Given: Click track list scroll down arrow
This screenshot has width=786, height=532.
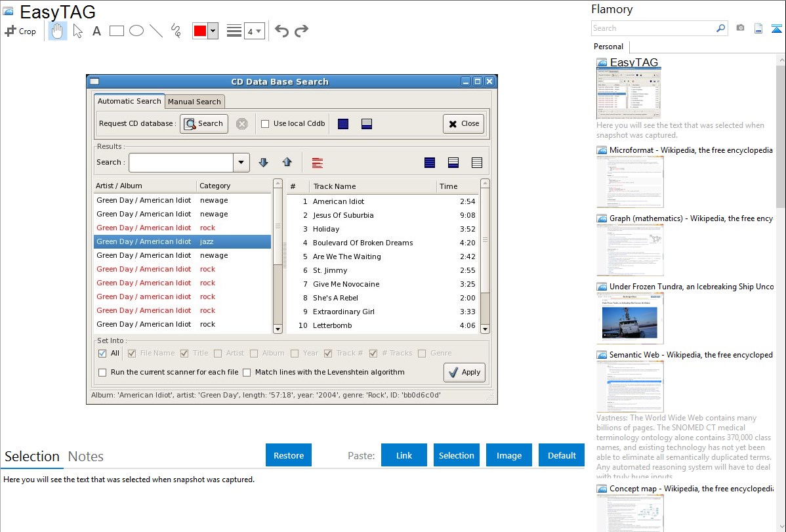Looking at the screenshot, I should click(485, 329).
